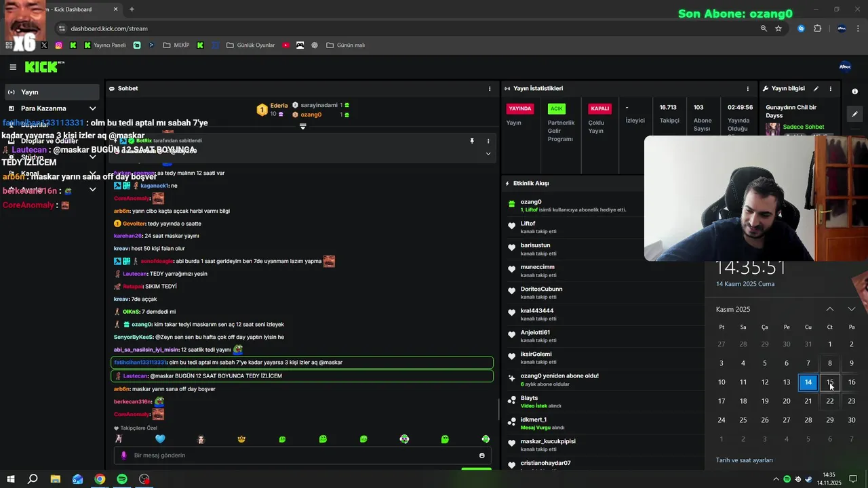Open OBS Studio from the taskbar
The height and width of the screenshot is (488, 868).
pyautogui.click(x=144, y=479)
